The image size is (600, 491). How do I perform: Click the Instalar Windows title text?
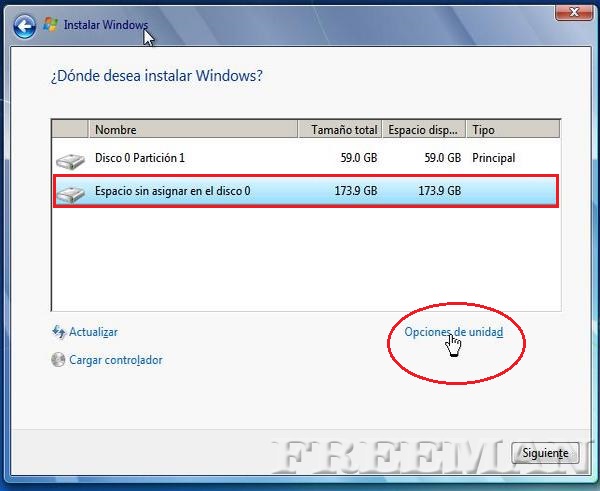pyautogui.click(x=106, y=25)
